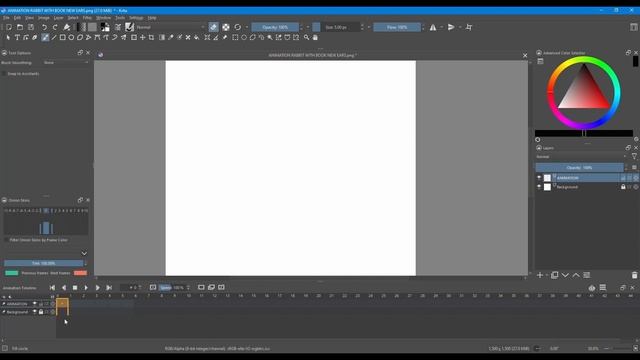Open the Settings menu
640x360 pixels.
pos(136,18)
